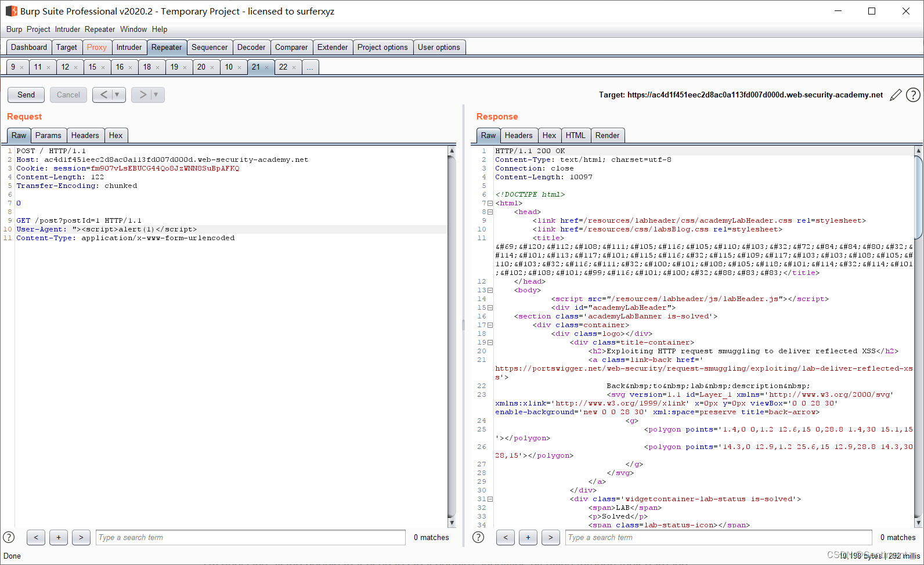
Task: Focus the response search term field
Action: point(719,537)
